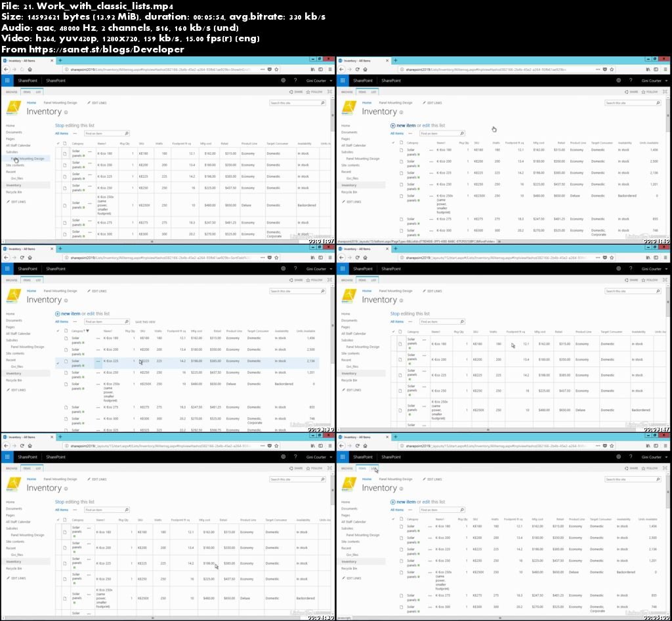Open the views ellipsis beside All Items, 00:01:40 frame
This screenshot has height=621, width=672.
tap(410, 133)
